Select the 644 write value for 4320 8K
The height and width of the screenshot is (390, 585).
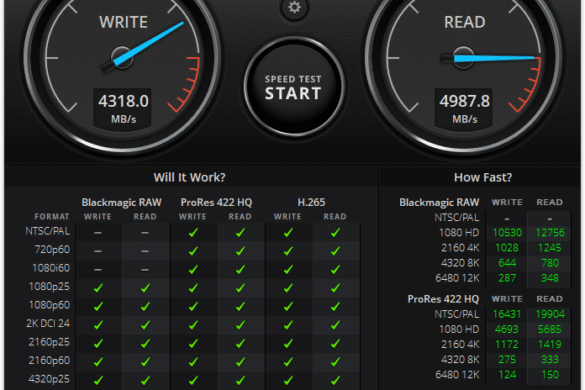tap(507, 263)
